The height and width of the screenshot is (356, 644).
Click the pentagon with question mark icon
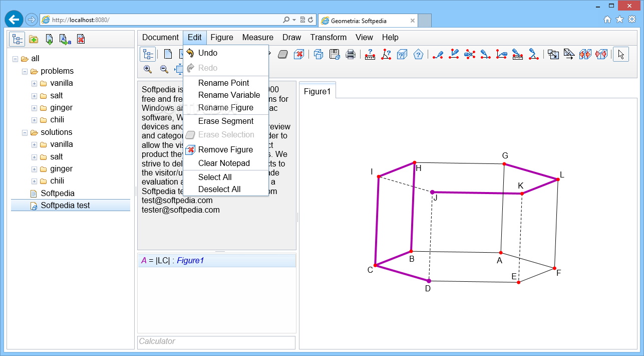coord(419,54)
